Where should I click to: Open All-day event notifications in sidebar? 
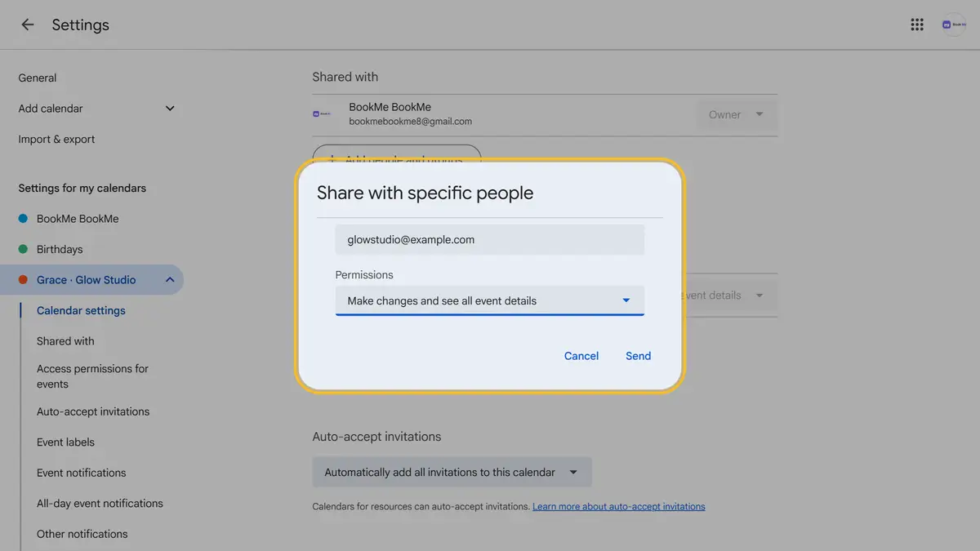[x=100, y=504]
